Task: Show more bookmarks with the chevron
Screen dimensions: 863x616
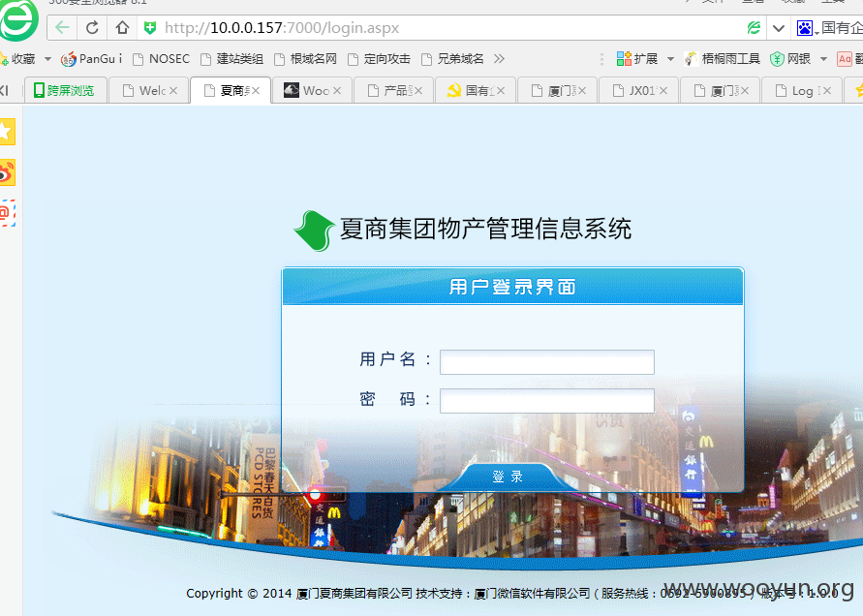Action: pos(499,59)
